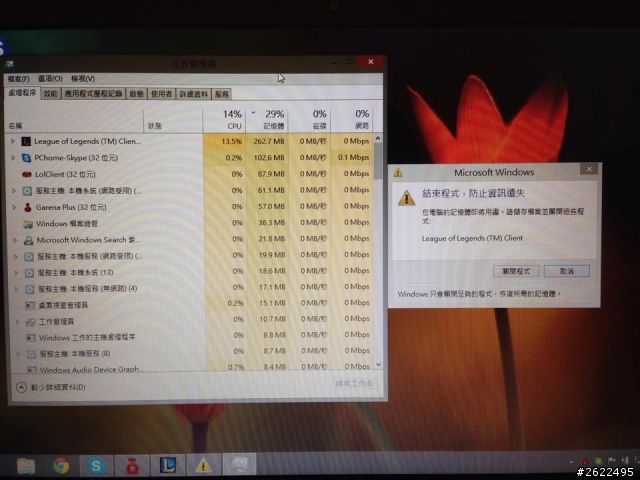Switch to the 服務 tab
Screen dimensions: 640x480
tap(222, 94)
